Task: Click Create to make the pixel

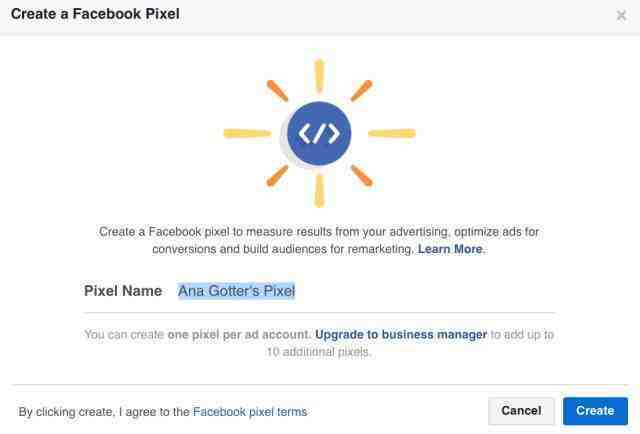Action: click(x=595, y=411)
